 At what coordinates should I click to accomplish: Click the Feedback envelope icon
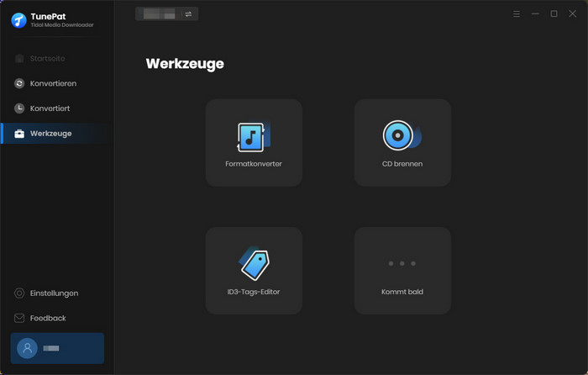19,318
